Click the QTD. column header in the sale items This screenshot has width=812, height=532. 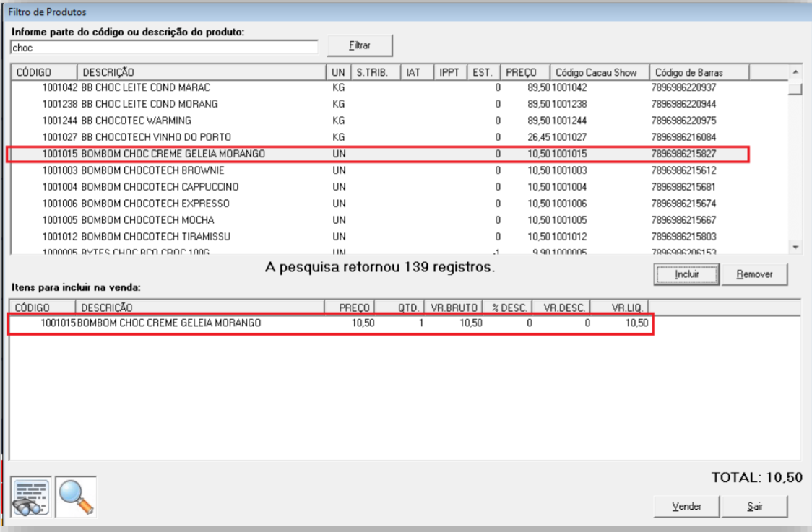(x=399, y=308)
